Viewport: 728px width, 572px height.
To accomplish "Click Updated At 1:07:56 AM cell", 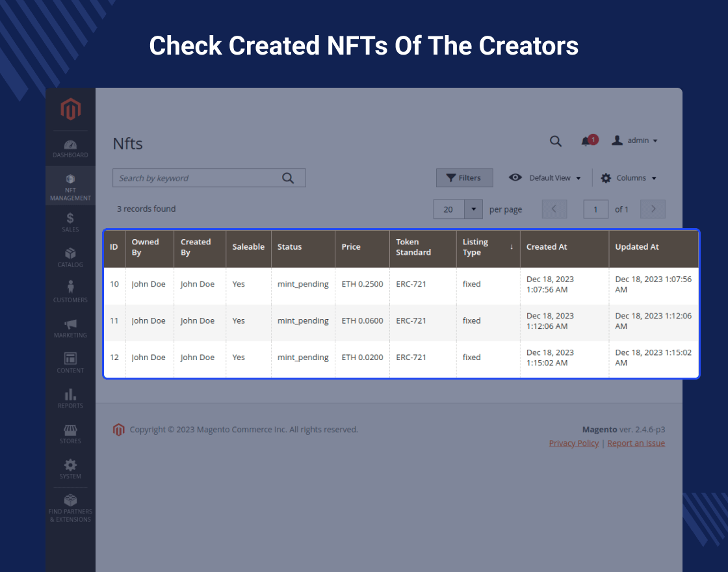I will coord(653,285).
